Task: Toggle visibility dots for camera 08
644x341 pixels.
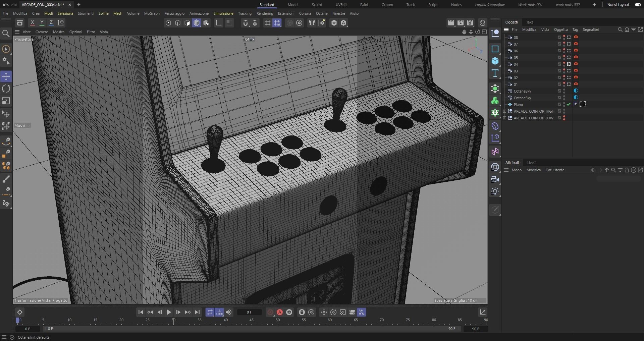Action: point(564,37)
